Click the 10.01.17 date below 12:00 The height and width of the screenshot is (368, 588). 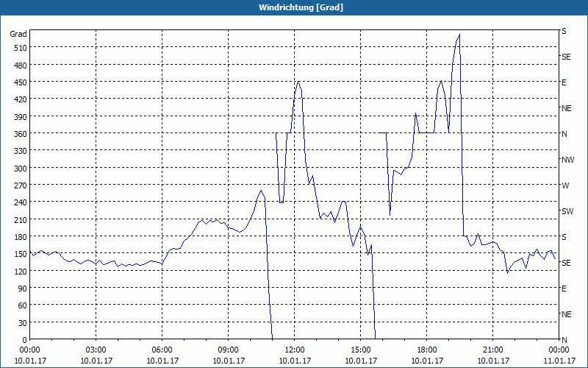[x=295, y=361]
